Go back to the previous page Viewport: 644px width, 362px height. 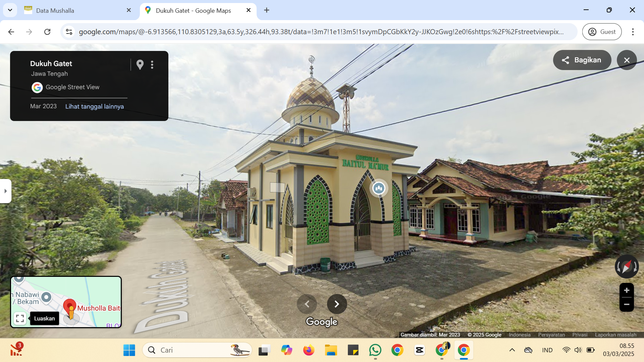click(x=11, y=32)
